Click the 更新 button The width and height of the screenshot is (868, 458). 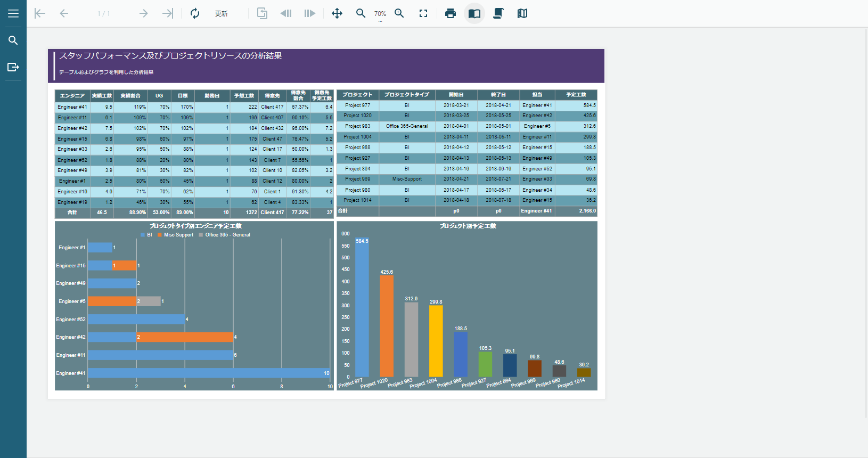click(x=222, y=13)
